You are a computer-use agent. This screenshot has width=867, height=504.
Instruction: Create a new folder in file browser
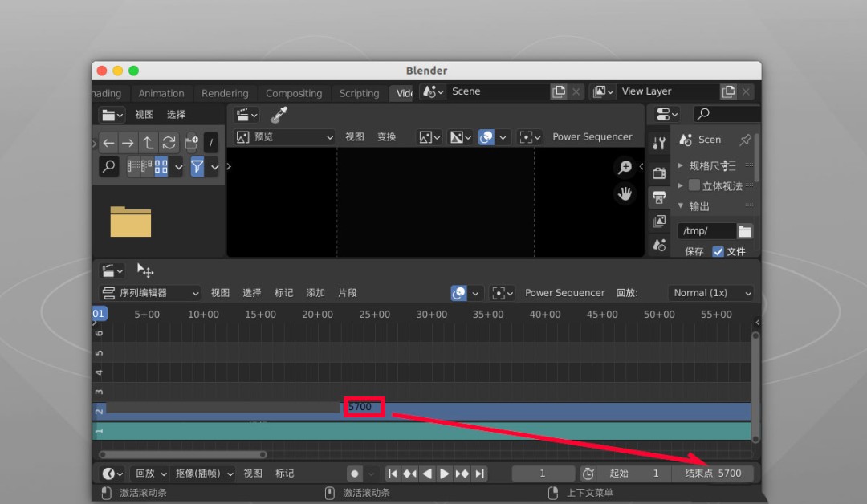191,143
